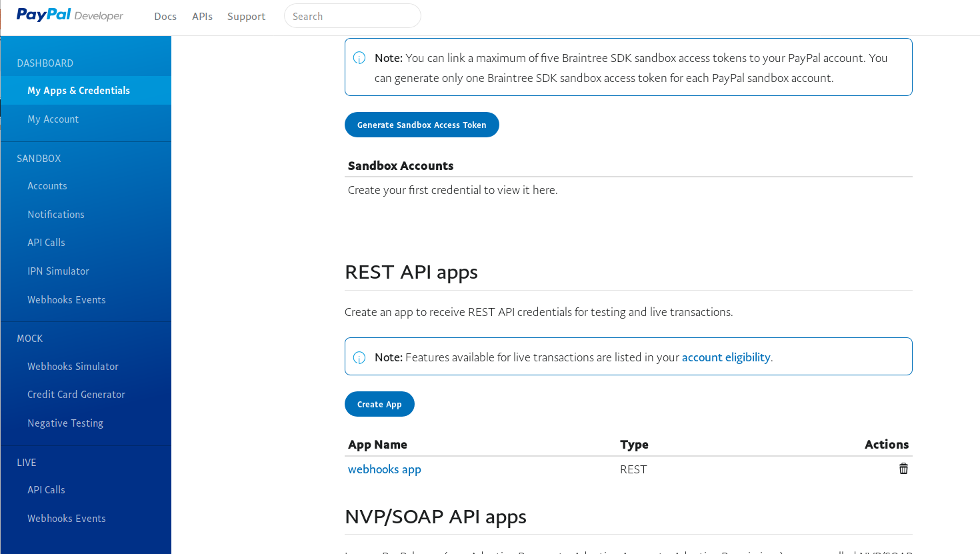Viewport: 980px width, 554px height.
Task: Open Webhooks Events under Sandbox
Action: pyautogui.click(x=66, y=299)
